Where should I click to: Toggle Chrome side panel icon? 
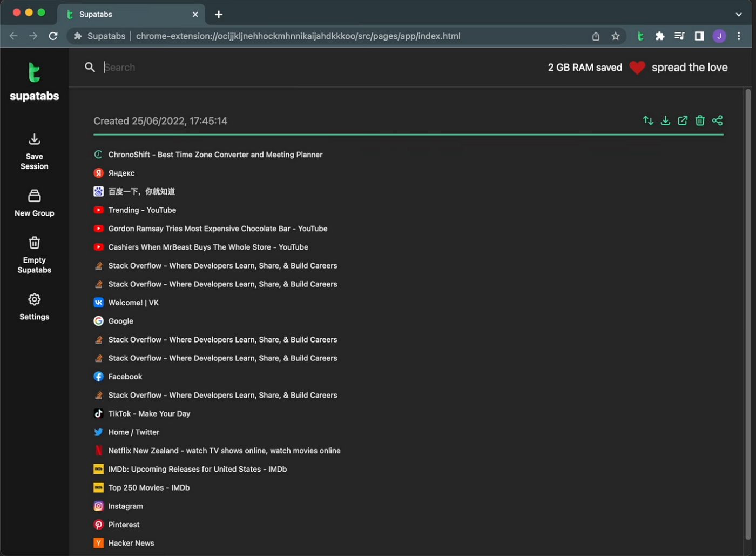[699, 36]
